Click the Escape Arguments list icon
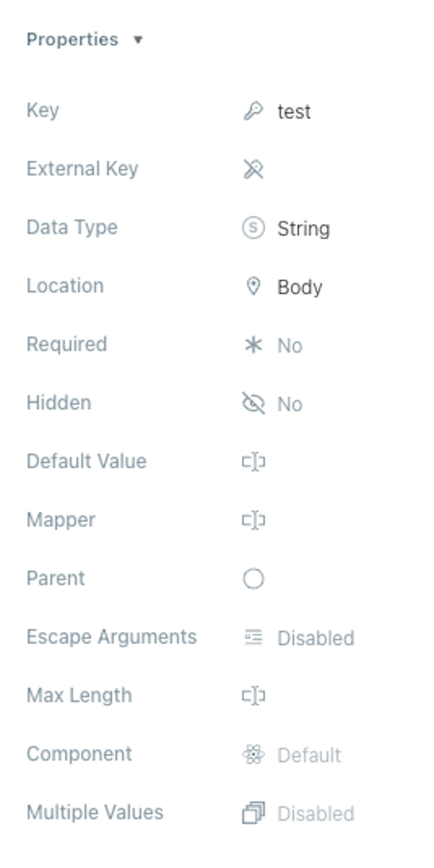This screenshot has width=434, height=868. coord(253,637)
